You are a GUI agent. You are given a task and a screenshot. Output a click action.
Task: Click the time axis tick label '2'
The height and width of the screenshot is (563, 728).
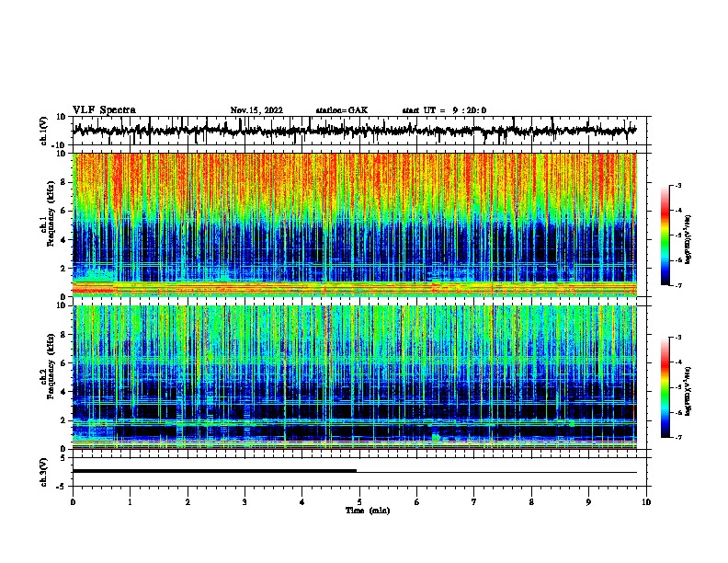point(188,501)
